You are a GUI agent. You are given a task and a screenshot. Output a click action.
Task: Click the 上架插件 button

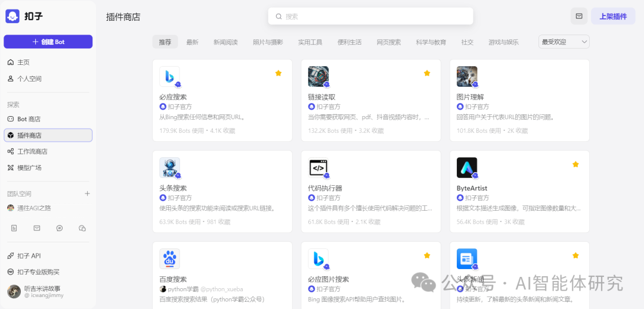(x=613, y=17)
